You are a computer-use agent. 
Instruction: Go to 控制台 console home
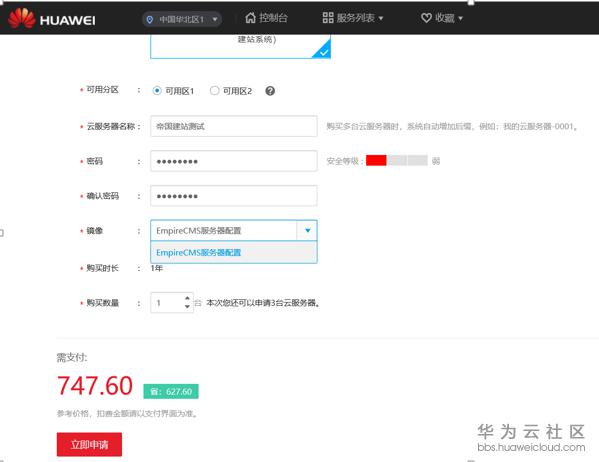tap(266, 18)
